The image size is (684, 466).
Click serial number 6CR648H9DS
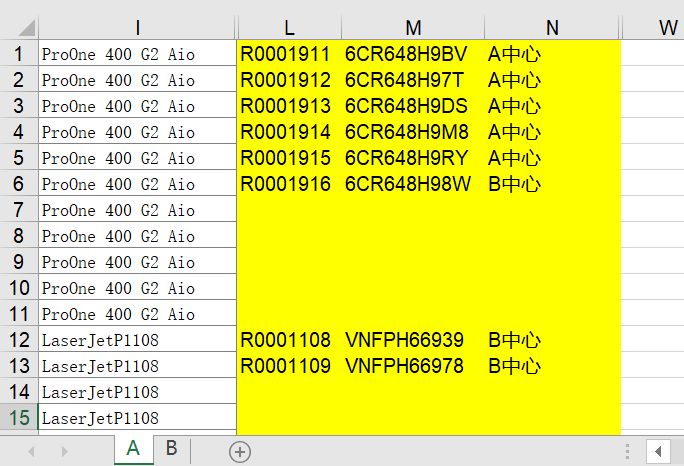point(406,106)
